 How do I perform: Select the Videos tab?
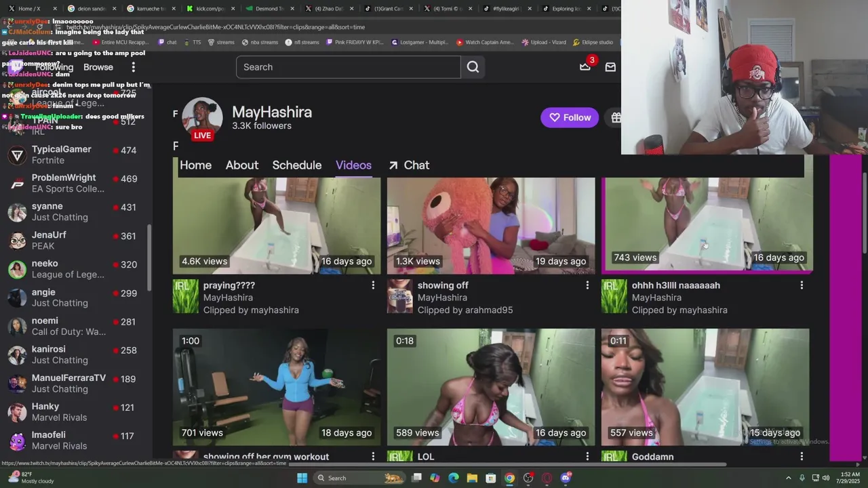click(x=353, y=165)
